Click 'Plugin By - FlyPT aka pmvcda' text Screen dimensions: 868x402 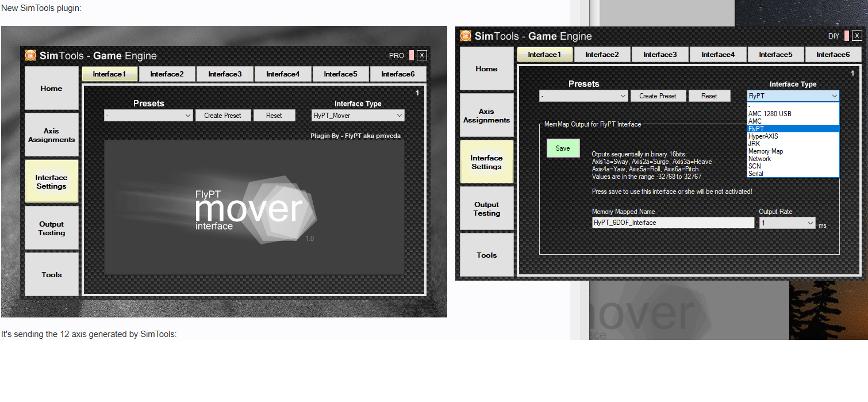[x=355, y=136]
